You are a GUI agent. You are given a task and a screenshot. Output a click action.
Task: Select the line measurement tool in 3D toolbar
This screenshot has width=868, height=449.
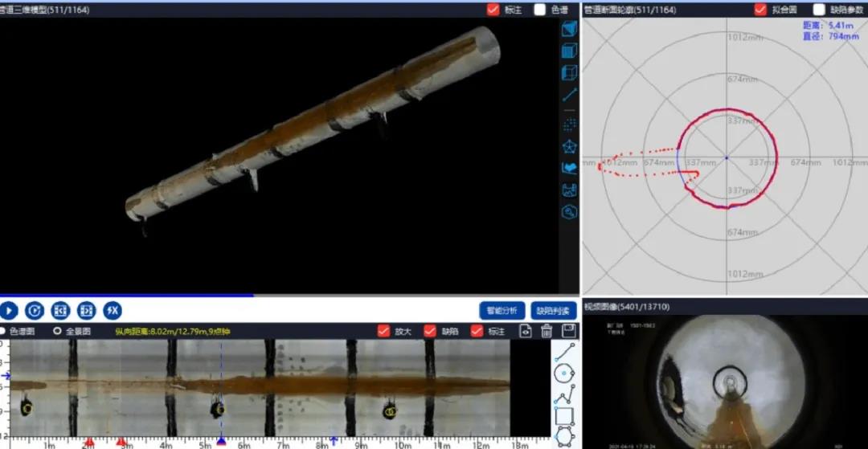coord(570,95)
